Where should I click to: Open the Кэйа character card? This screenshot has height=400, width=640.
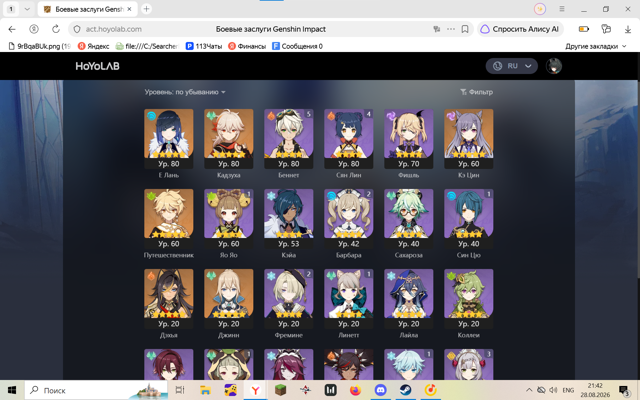pyautogui.click(x=289, y=219)
